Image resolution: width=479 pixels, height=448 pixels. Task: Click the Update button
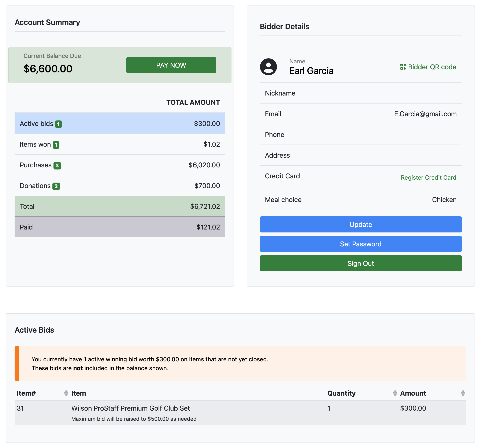(x=360, y=224)
